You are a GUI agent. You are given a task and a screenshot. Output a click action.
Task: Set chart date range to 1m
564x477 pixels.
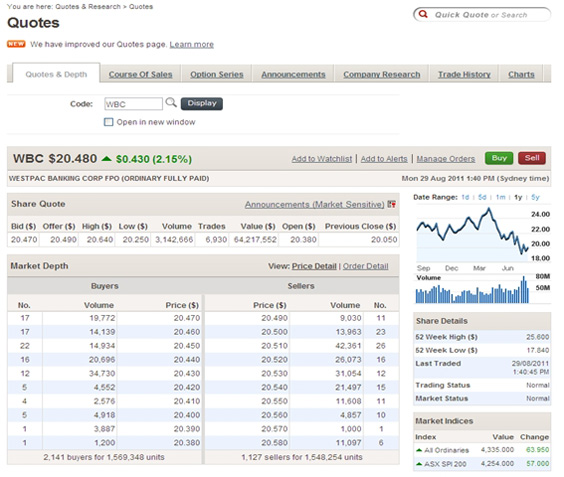(500, 197)
